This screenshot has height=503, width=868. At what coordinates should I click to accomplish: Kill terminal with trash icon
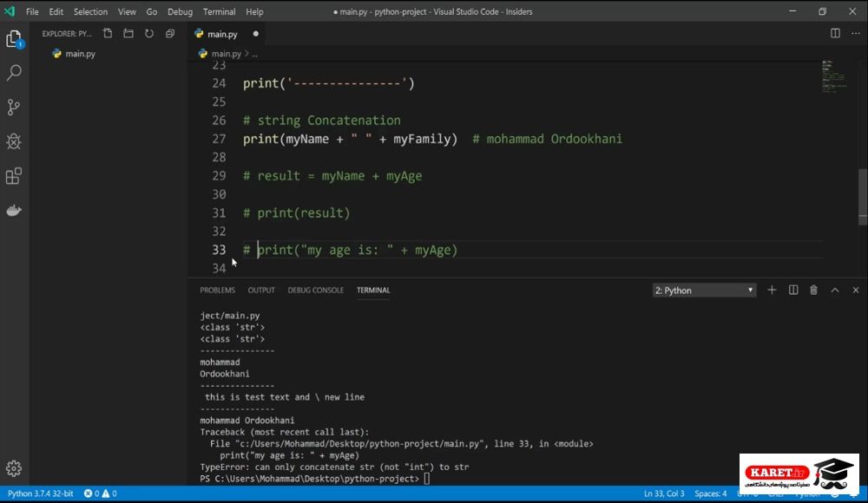814,290
